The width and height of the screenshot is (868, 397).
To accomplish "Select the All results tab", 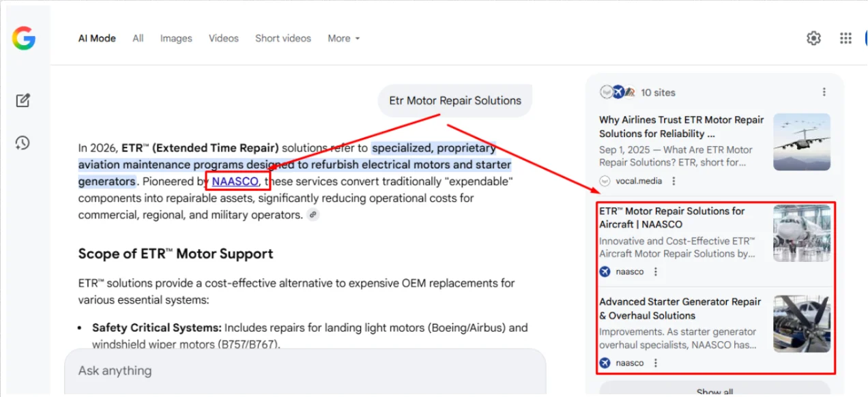I will click(138, 38).
